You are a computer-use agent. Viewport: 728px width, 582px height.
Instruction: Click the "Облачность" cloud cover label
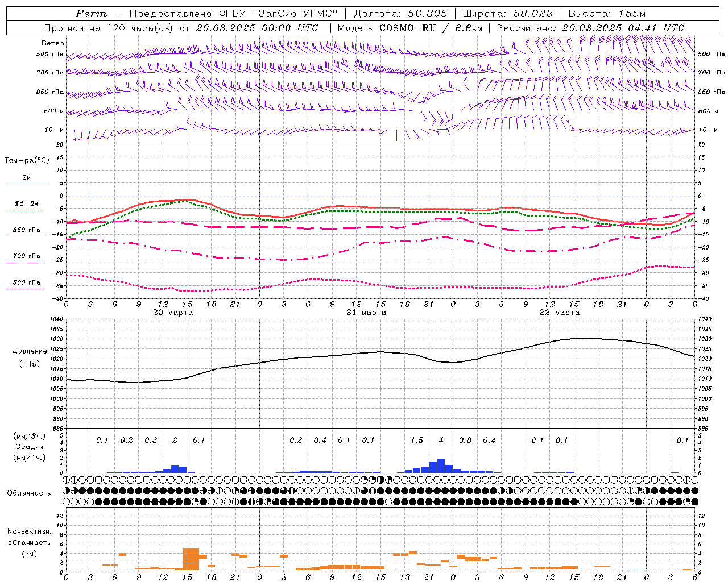click(x=29, y=493)
